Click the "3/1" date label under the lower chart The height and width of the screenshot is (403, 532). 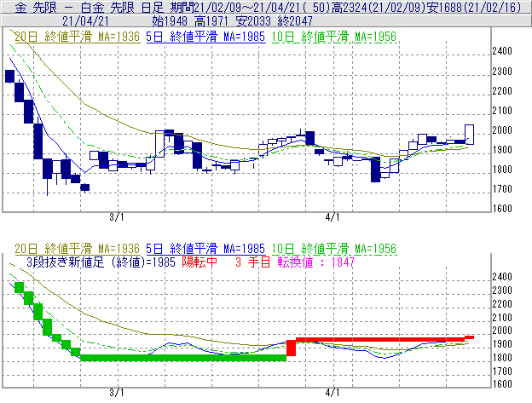(117, 393)
